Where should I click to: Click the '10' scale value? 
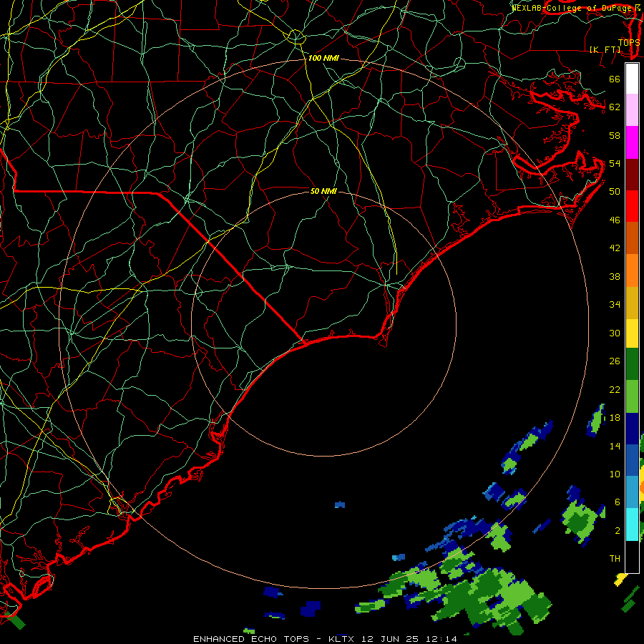tap(615, 474)
